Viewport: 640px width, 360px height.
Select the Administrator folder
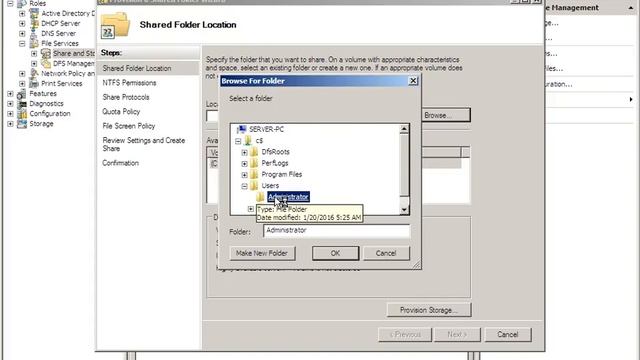coord(288,197)
